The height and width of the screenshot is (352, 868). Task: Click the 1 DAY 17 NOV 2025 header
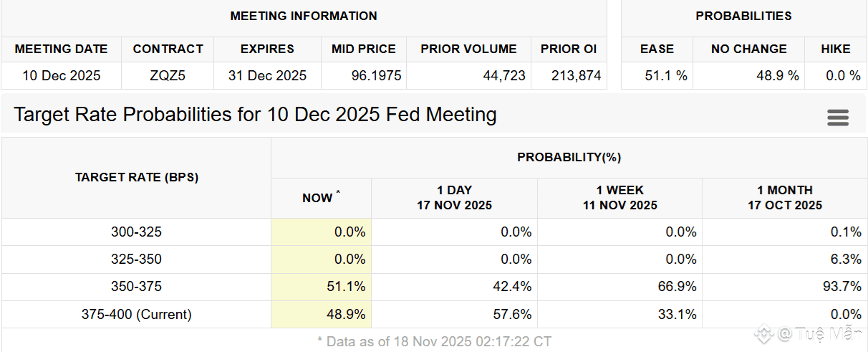(x=454, y=198)
